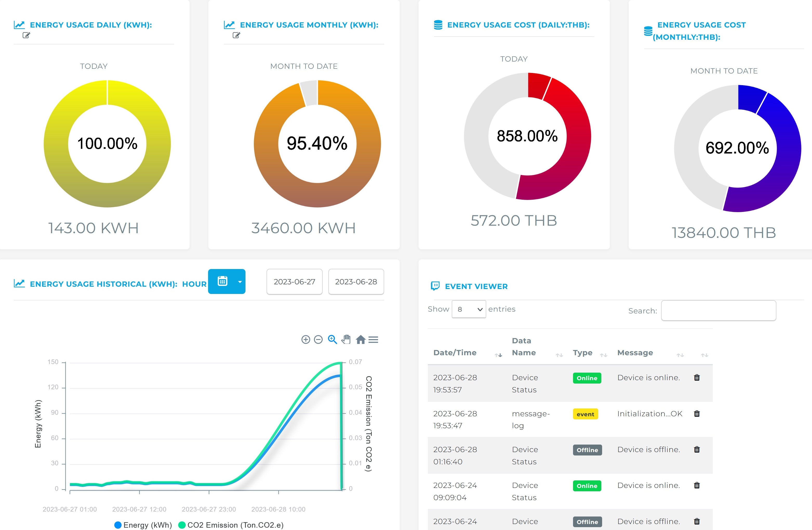Viewport: 812px width, 530px height.
Task: Click the 2023-06-27 start date field
Action: tap(294, 282)
